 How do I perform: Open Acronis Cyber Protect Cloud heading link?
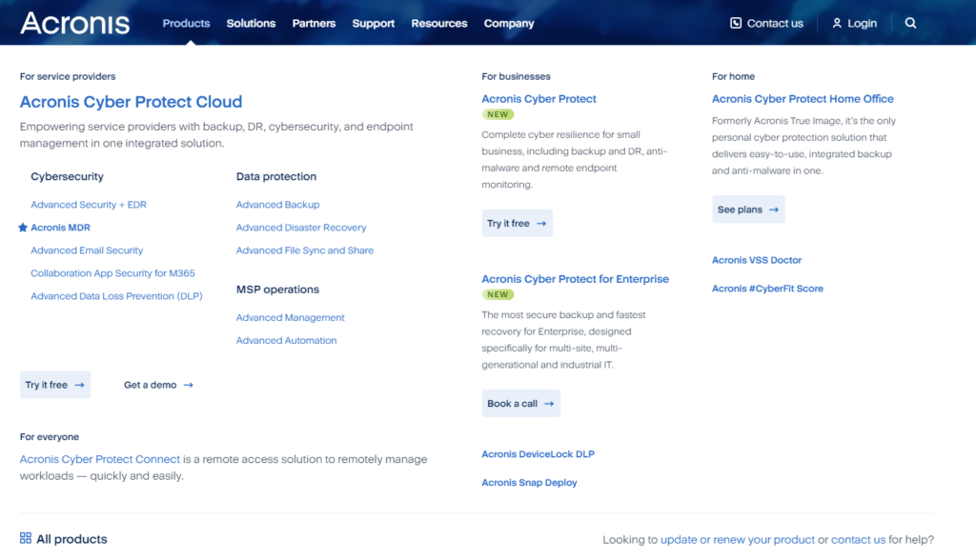click(131, 101)
